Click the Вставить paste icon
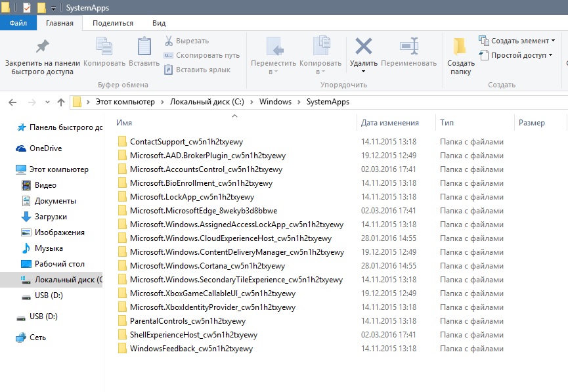This screenshot has height=392, width=568. (144, 46)
